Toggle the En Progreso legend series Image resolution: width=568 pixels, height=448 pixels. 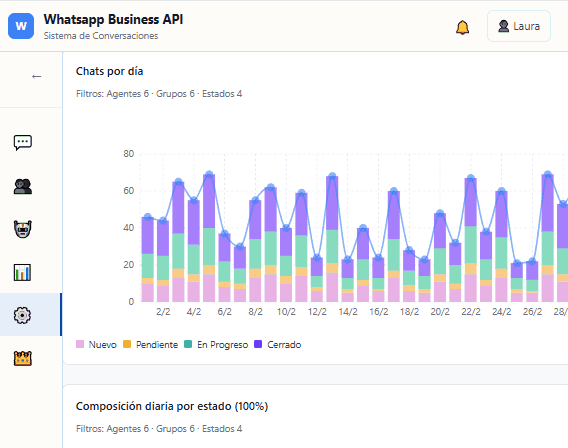pos(216,344)
